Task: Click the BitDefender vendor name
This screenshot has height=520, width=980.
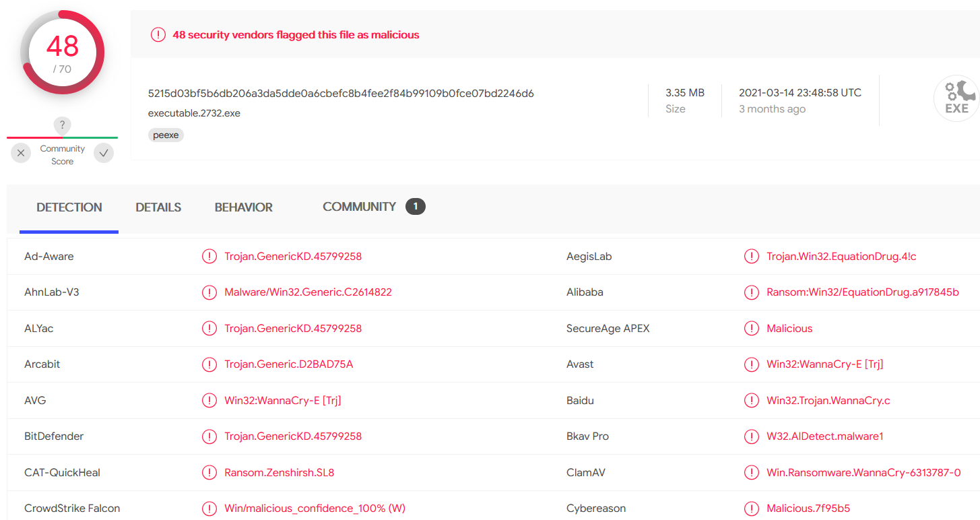Action: point(54,436)
